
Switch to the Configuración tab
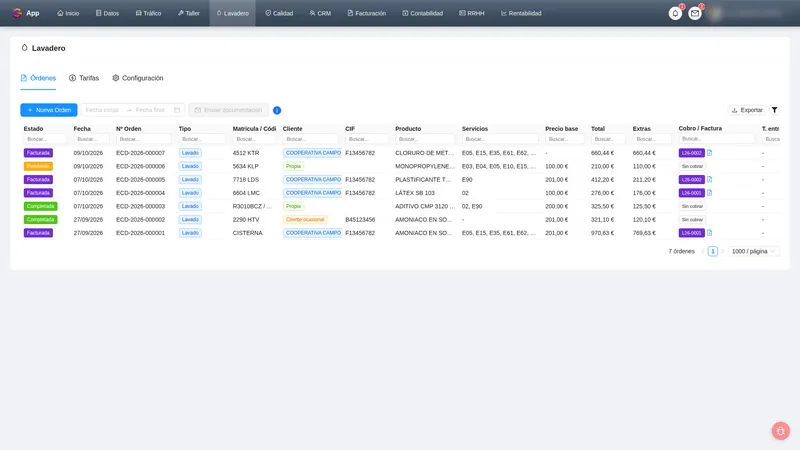tap(138, 78)
